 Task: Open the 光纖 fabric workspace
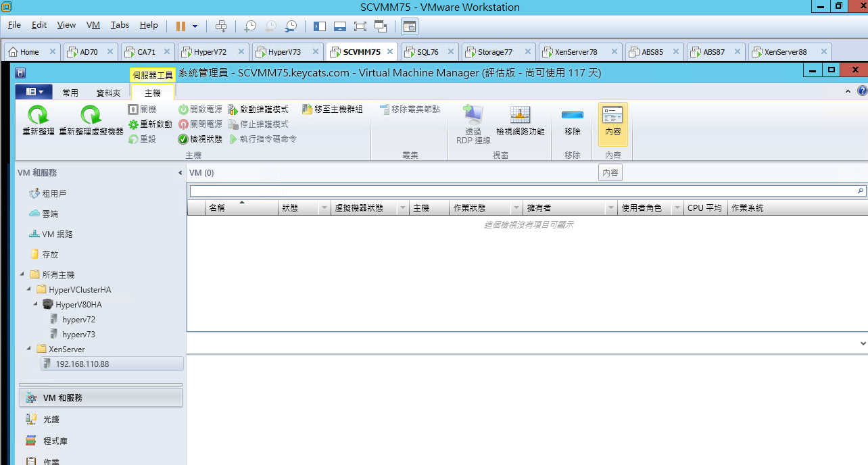101,419
